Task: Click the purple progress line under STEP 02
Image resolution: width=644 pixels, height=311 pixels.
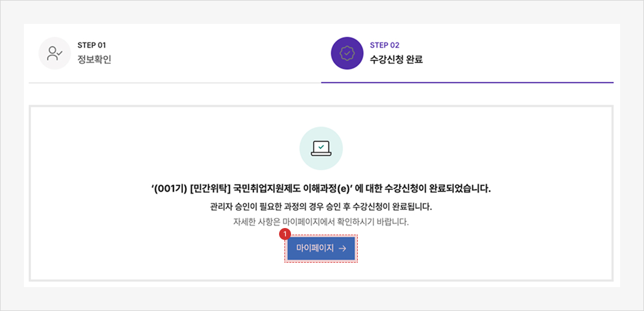Action: coord(467,82)
